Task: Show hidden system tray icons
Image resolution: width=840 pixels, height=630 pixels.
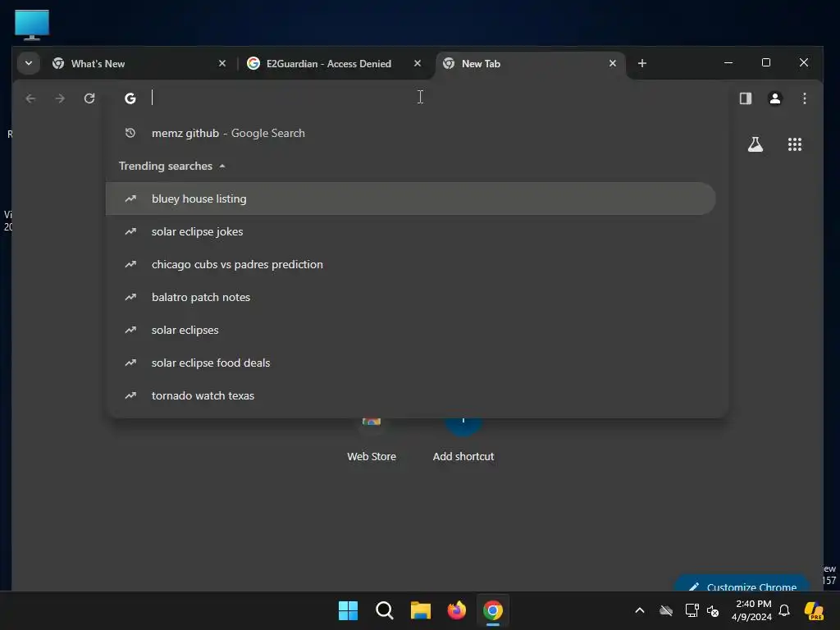Action: click(x=640, y=610)
